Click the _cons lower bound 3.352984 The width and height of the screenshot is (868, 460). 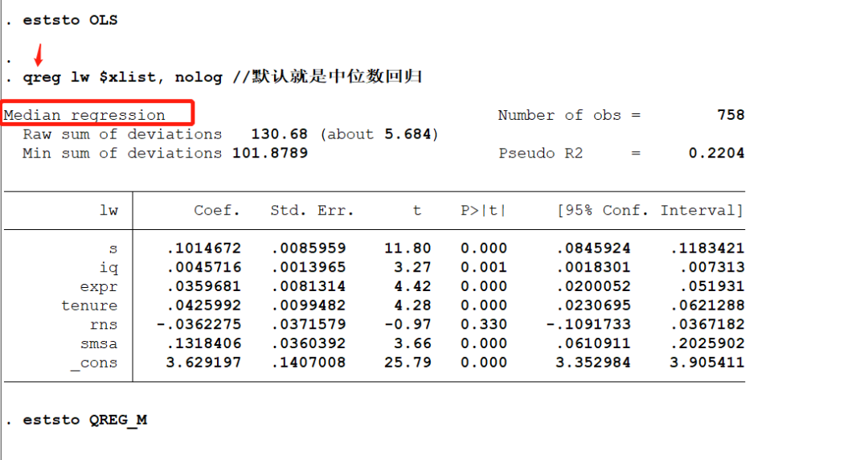pos(593,363)
